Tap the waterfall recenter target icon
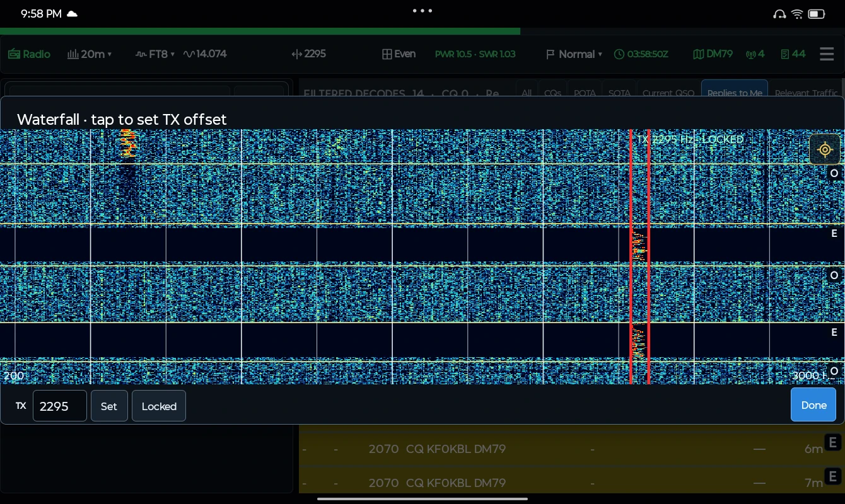This screenshot has width=845, height=504. [x=825, y=149]
